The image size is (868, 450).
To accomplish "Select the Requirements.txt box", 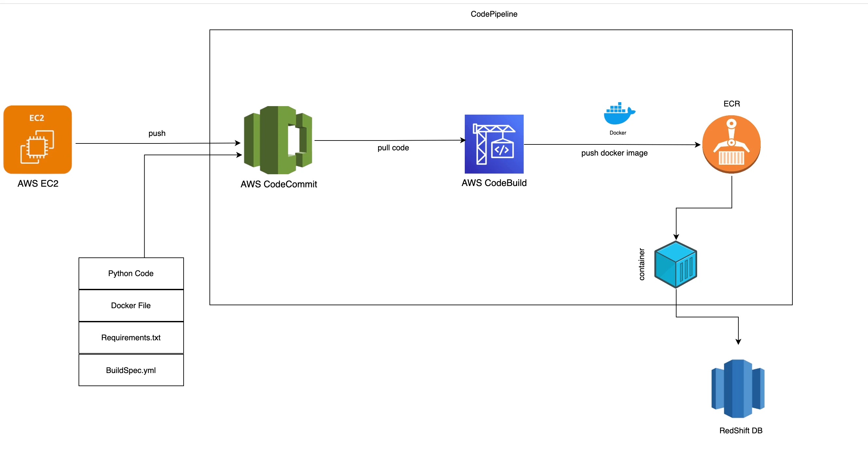I will [x=131, y=338].
